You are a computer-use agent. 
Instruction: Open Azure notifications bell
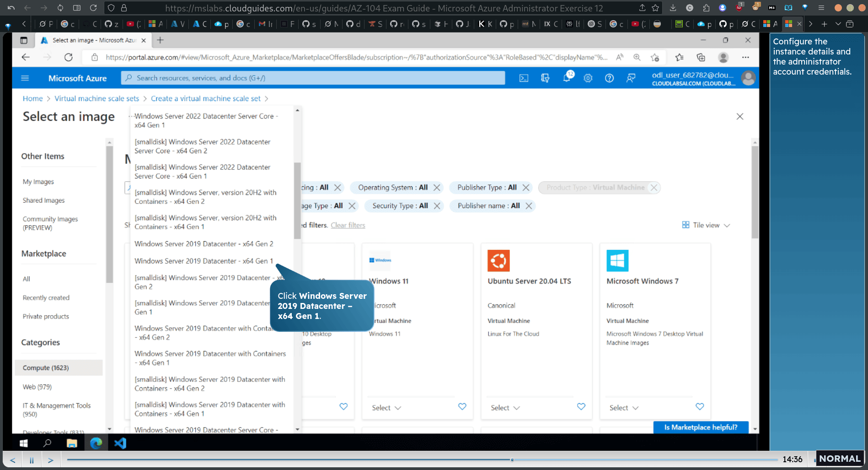pyautogui.click(x=567, y=77)
